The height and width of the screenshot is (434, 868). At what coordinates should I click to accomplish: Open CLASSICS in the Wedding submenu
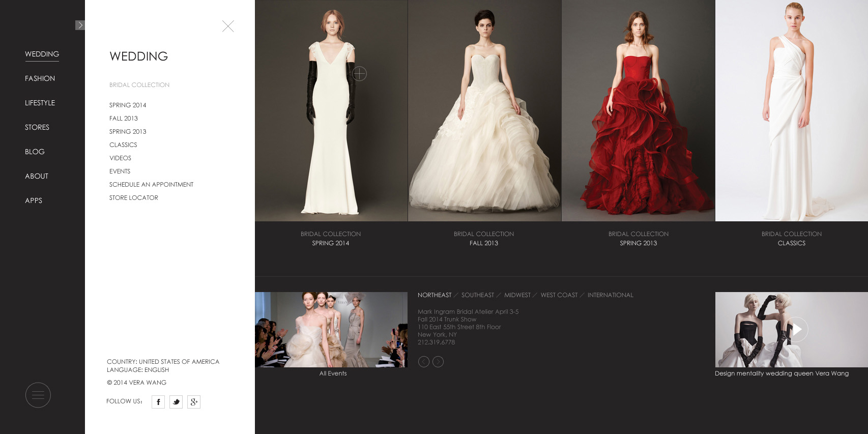(123, 145)
